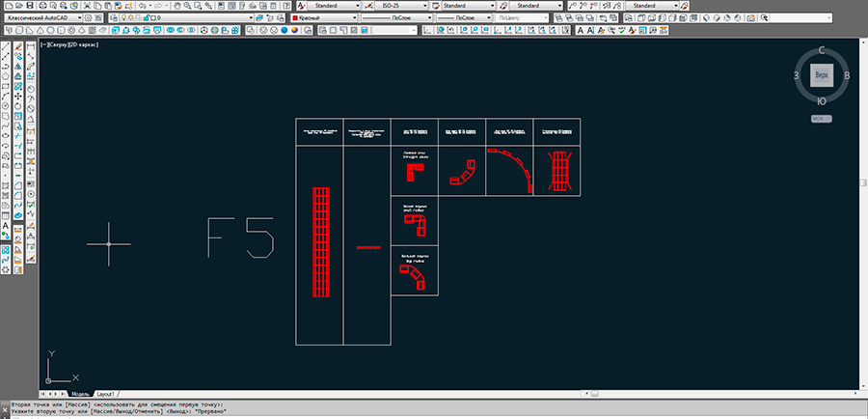This screenshot has height=419, width=868.
Task: Select the Polygon tool in the Draw toolbar
Action: [6, 76]
